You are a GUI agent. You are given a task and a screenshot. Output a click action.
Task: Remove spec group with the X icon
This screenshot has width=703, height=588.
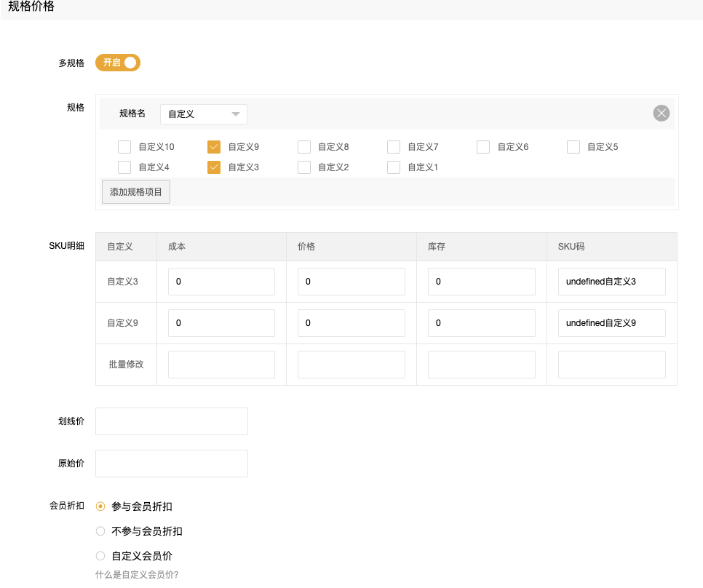[x=662, y=113]
